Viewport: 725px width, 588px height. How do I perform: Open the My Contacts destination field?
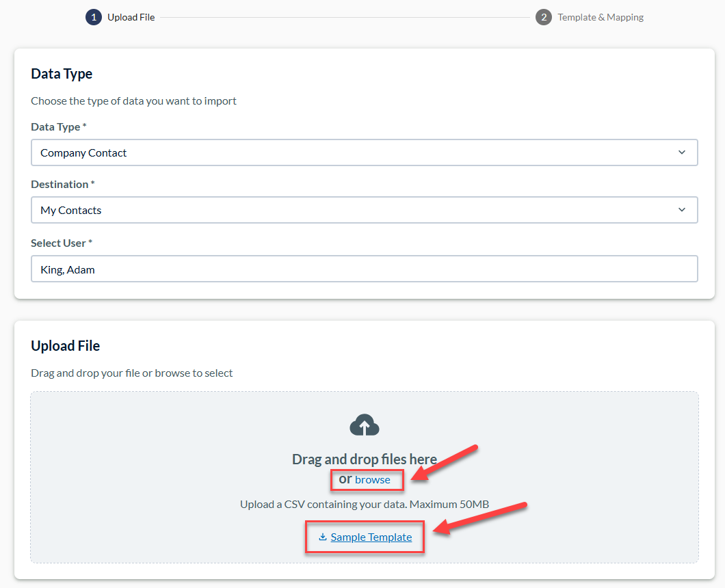[365, 210]
